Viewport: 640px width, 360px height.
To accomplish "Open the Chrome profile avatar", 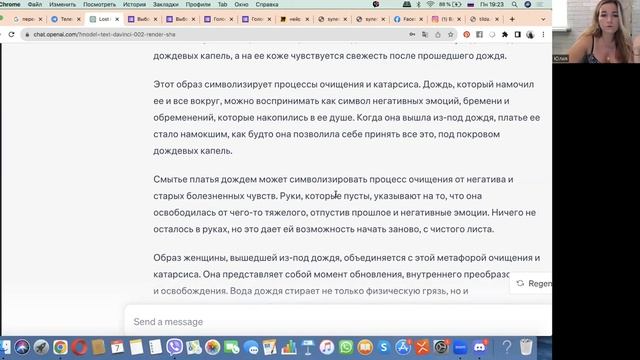I will tap(530, 35).
